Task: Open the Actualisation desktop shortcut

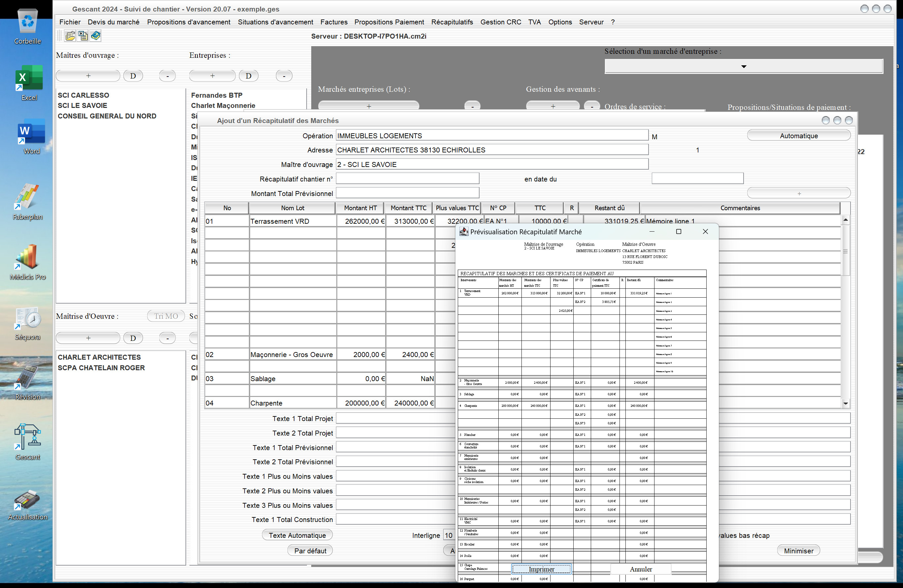Action: 27,505
